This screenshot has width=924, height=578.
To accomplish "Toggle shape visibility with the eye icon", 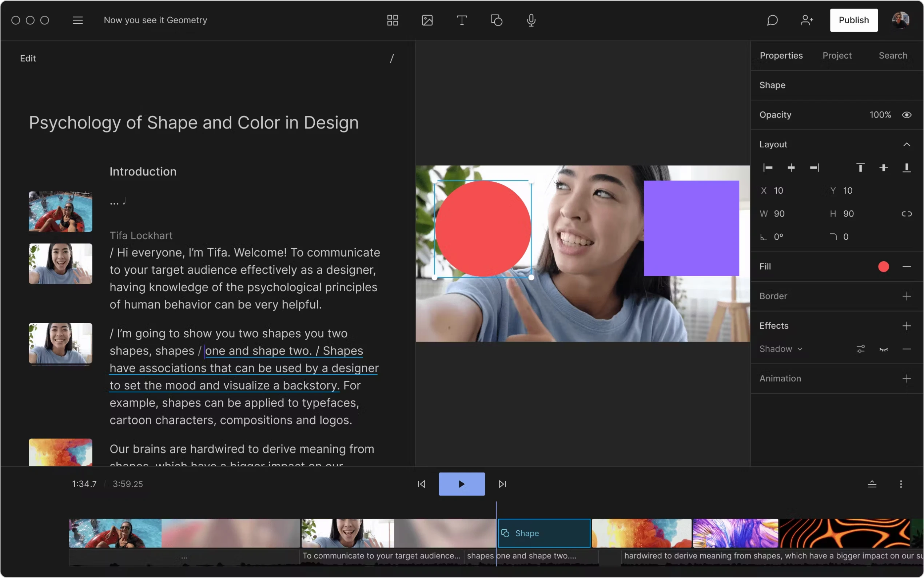I will point(907,114).
